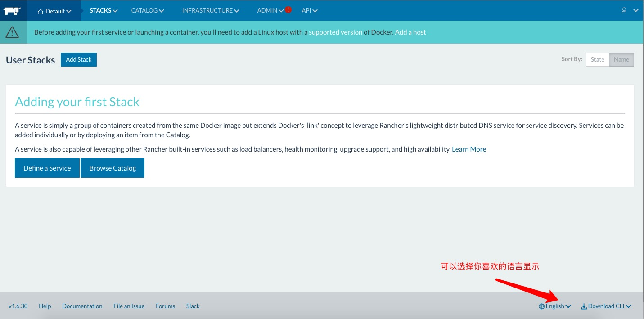Click the User Stacks heading
Viewport: 644px width, 319px height.
pyautogui.click(x=31, y=60)
